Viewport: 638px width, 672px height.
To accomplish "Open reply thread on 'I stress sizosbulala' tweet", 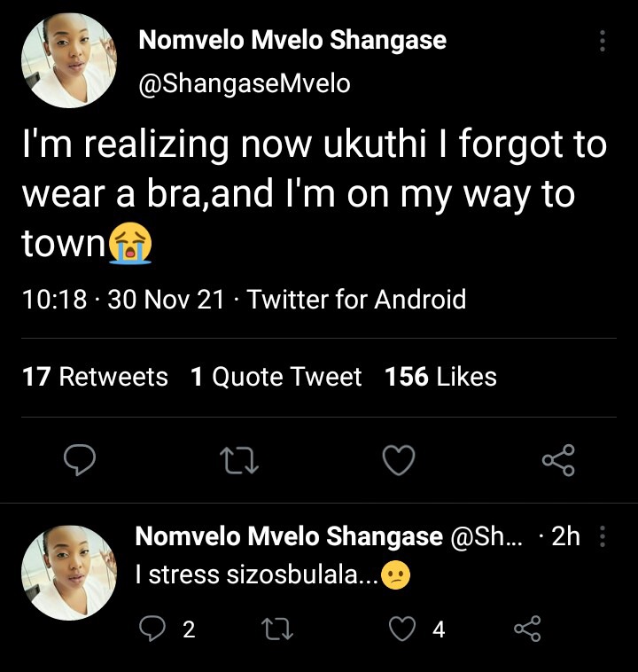I will tap(152, 629).
